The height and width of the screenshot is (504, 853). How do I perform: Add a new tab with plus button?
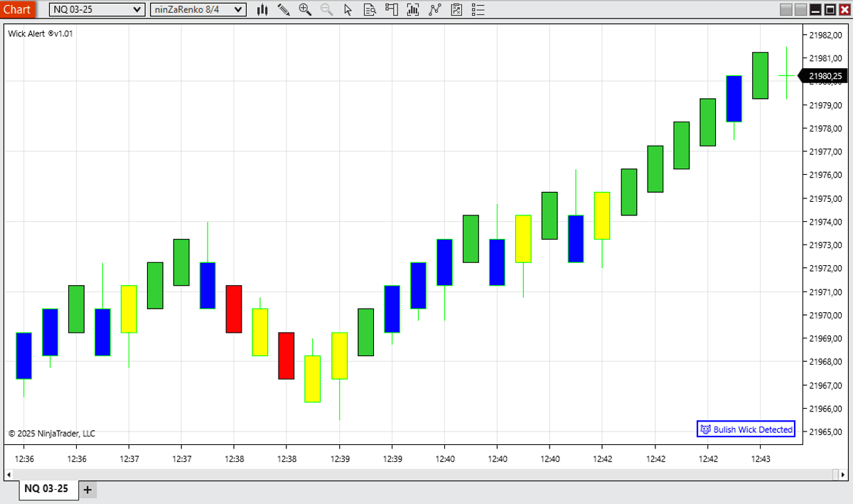87,489
